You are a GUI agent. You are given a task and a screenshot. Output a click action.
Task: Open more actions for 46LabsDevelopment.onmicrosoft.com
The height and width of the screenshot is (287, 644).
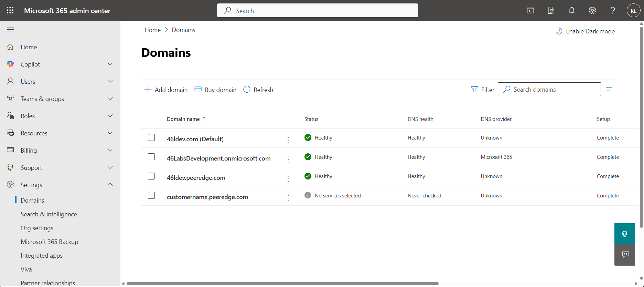coord(288,159)
